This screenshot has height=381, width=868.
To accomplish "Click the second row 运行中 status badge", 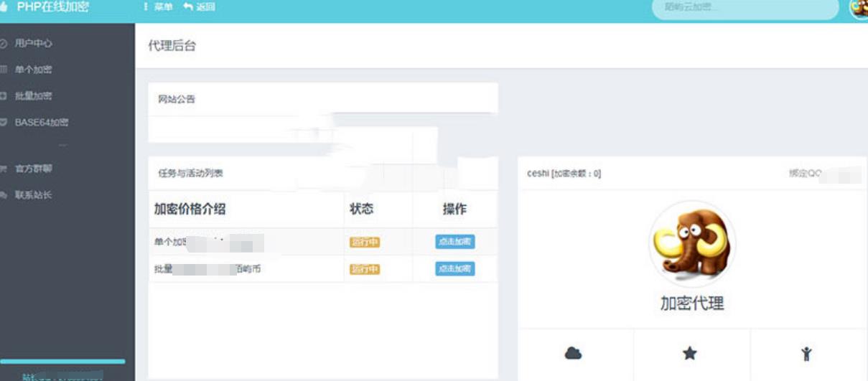I will click(364, 270).
